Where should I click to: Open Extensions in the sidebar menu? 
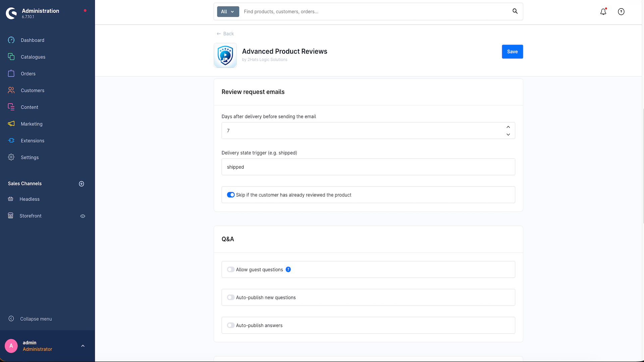click(33, 141)
